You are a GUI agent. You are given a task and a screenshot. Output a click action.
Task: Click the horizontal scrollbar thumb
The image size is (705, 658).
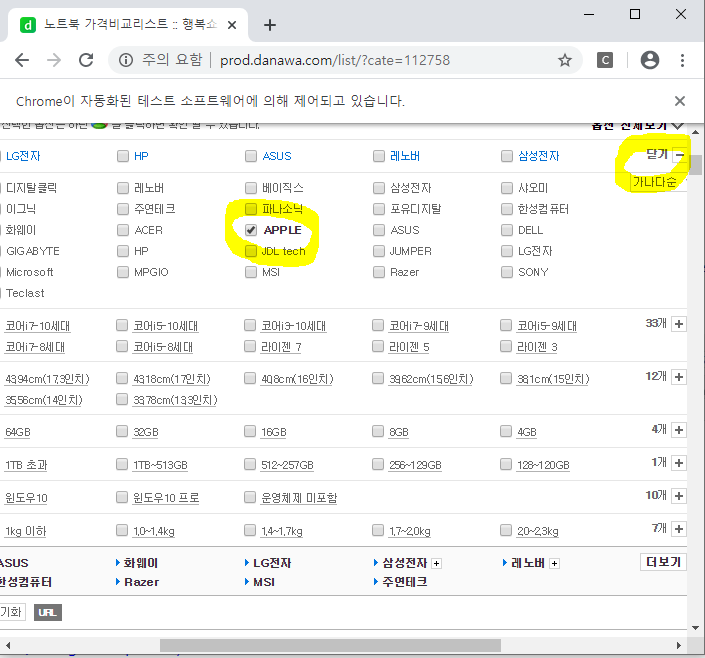[330, 645]
